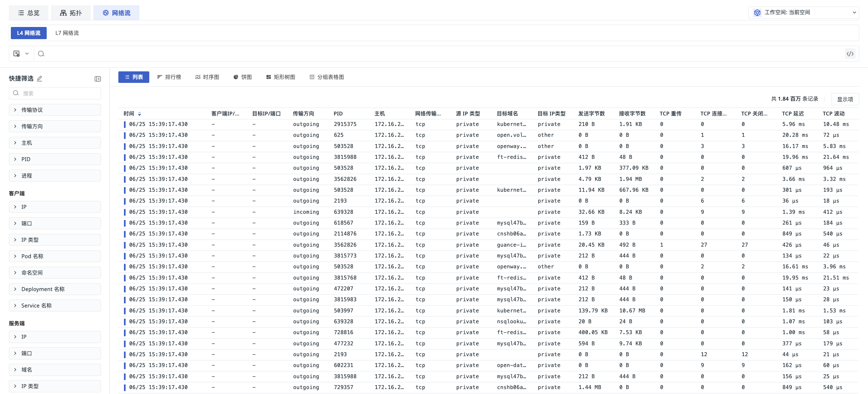
Task: Focus the 搜索 filter search box
Action: pyautogui.click(x=55, y=93)
